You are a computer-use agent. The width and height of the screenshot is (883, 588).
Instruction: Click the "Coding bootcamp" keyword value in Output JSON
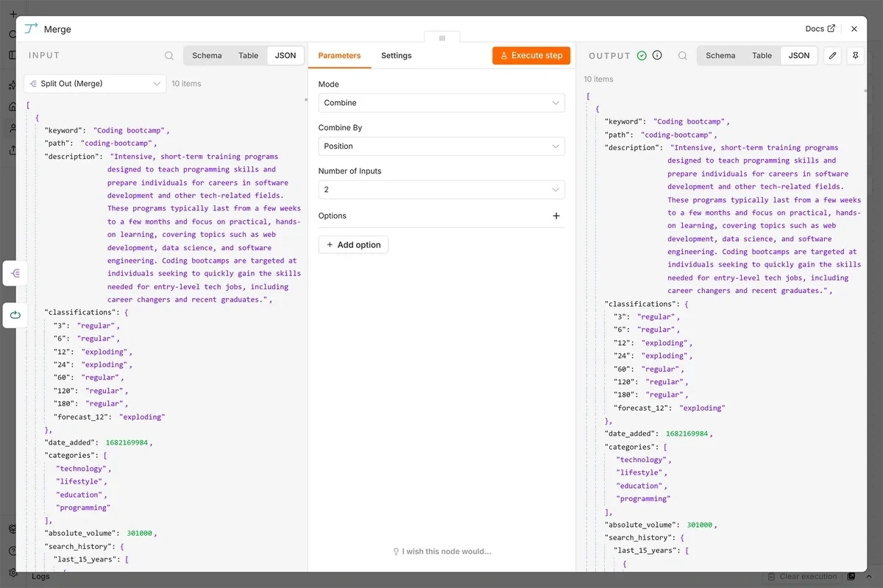pos(689,121)
